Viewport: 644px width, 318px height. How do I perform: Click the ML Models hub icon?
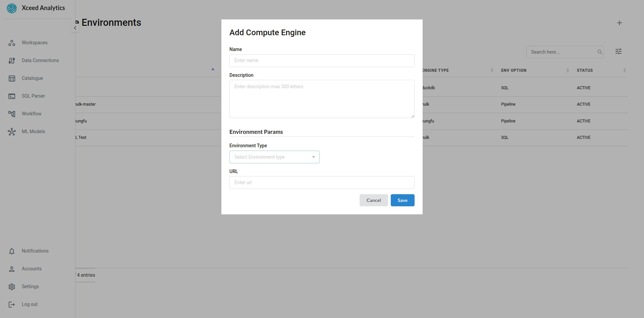[x=12, y=132]
